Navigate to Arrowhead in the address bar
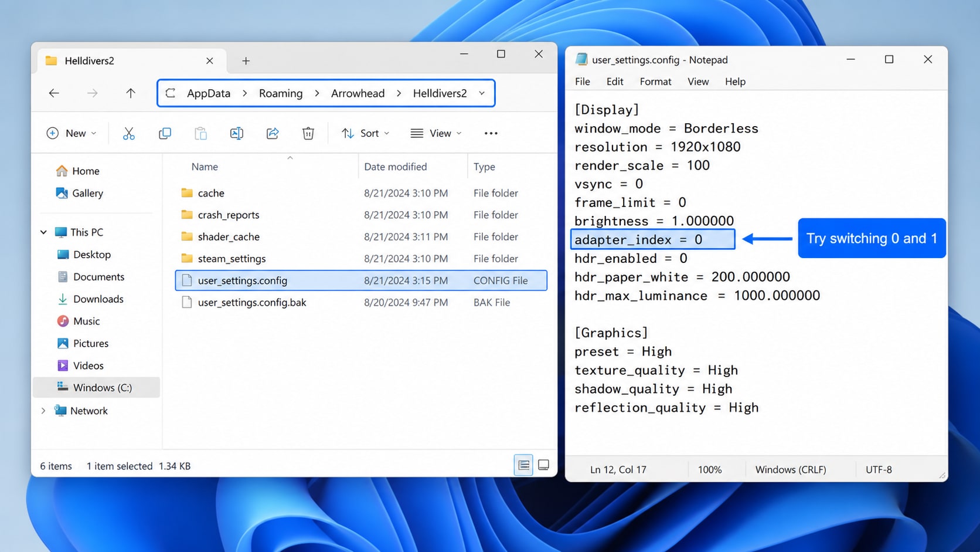The width and height of the screenshot is (980, 552). click(x=358, y=93)
